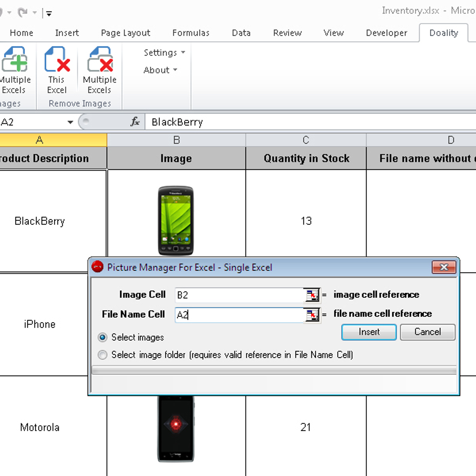
Task: Open the Redo dropdown arrow
Action: (x=35, y=13)
